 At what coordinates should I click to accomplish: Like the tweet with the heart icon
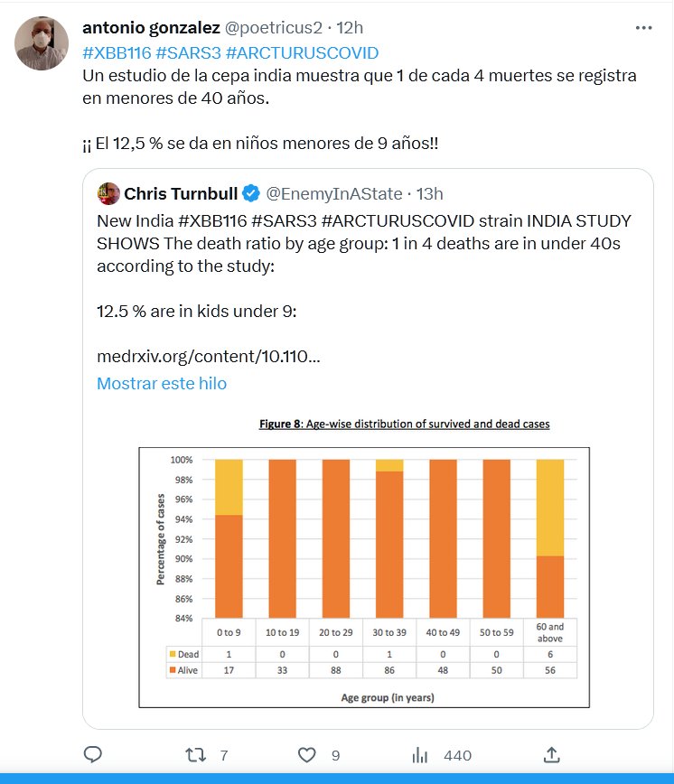coord(306,755)
